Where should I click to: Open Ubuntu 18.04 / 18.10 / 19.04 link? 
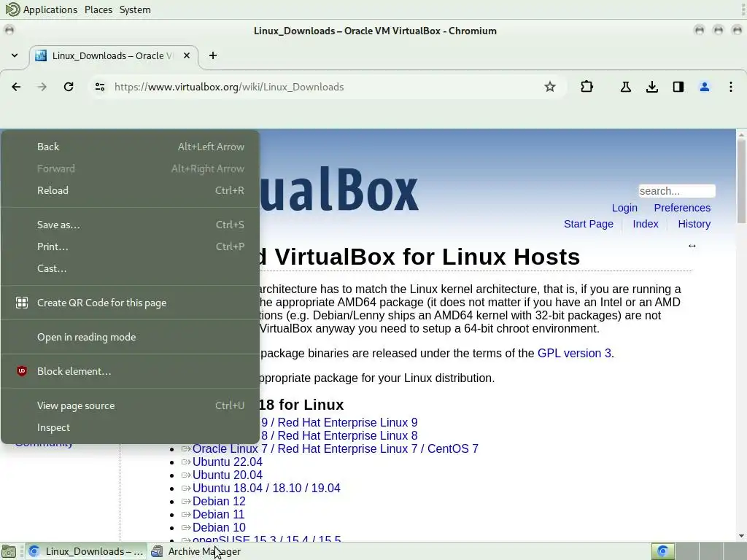click(x=266, y=488)
